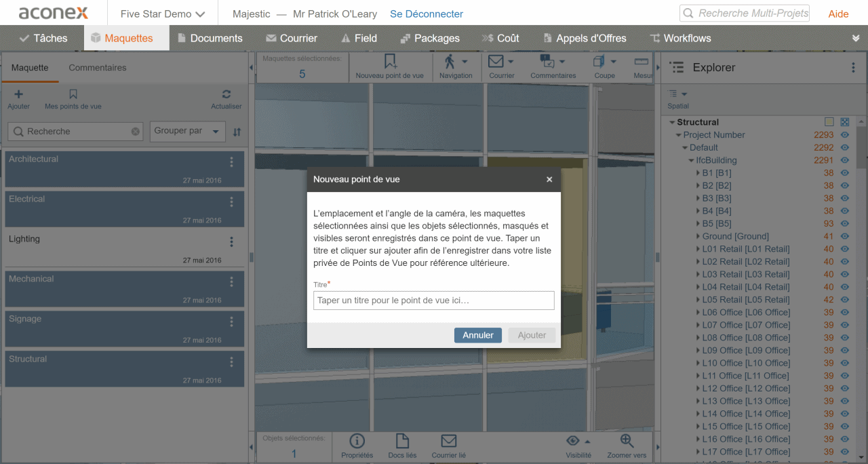The width and height of the screenshot is (868, 464).
Task: Open the options menu for the Lighting model
Action: [x=231, y=242]
